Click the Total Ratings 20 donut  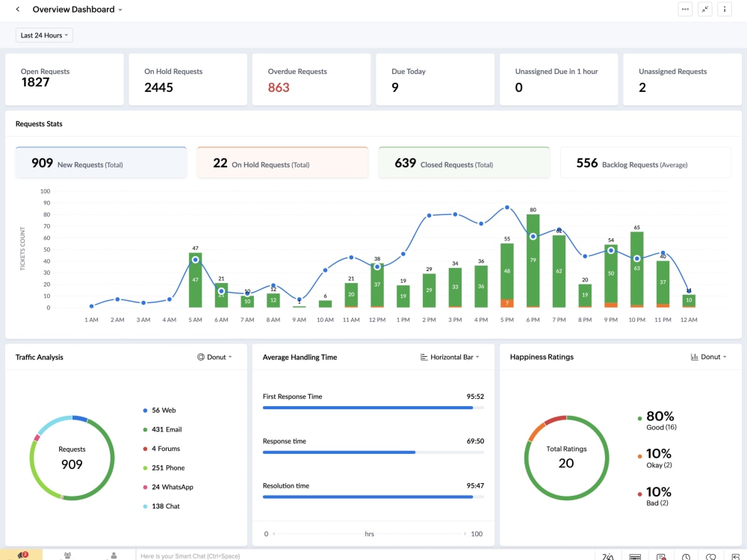(x=566, y=458)
